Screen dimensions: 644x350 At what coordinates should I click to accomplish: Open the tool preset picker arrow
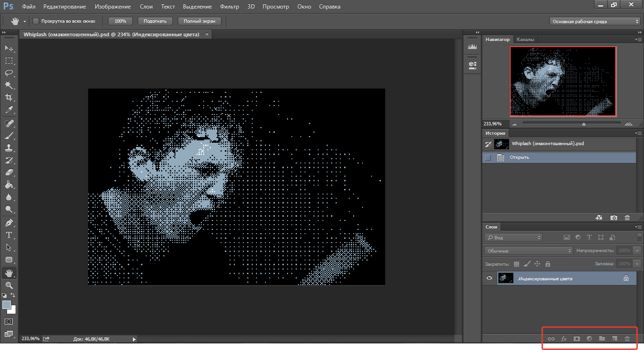click(25, 21)
